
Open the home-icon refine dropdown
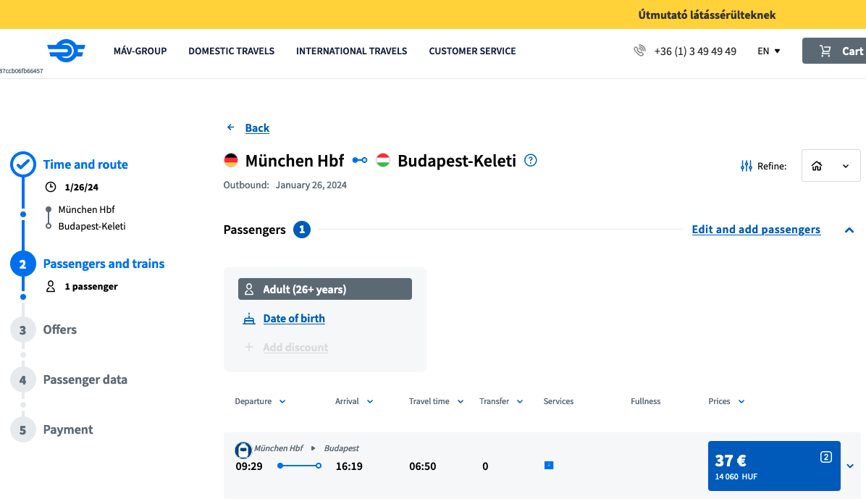coord(831,166)
